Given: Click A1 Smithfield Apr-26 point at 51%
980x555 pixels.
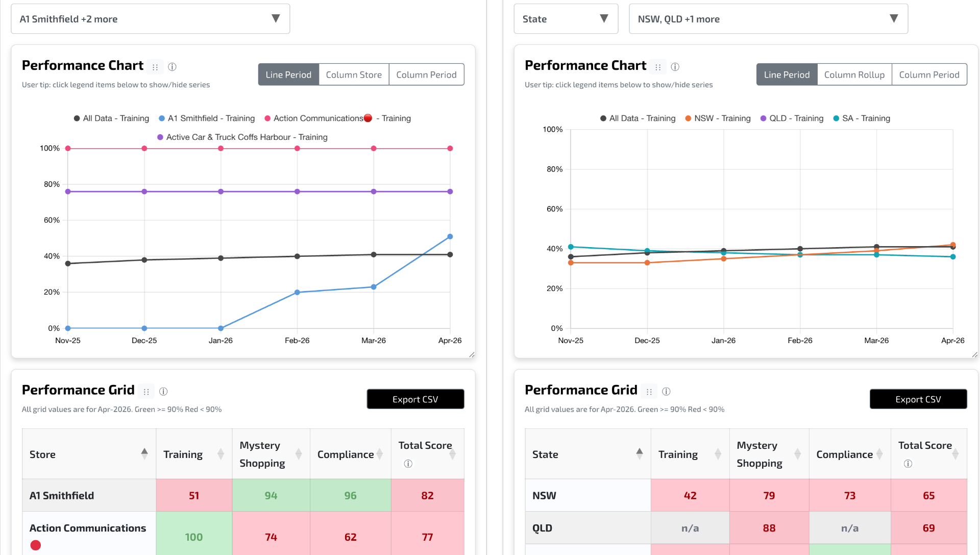Looking at the screenshot, I should coord(450,237).
